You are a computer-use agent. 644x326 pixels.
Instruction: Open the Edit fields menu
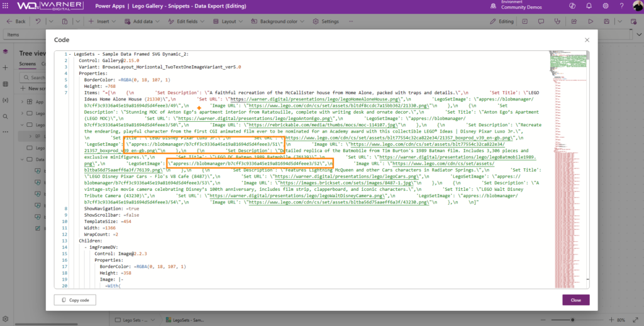[x=186, y=21]
